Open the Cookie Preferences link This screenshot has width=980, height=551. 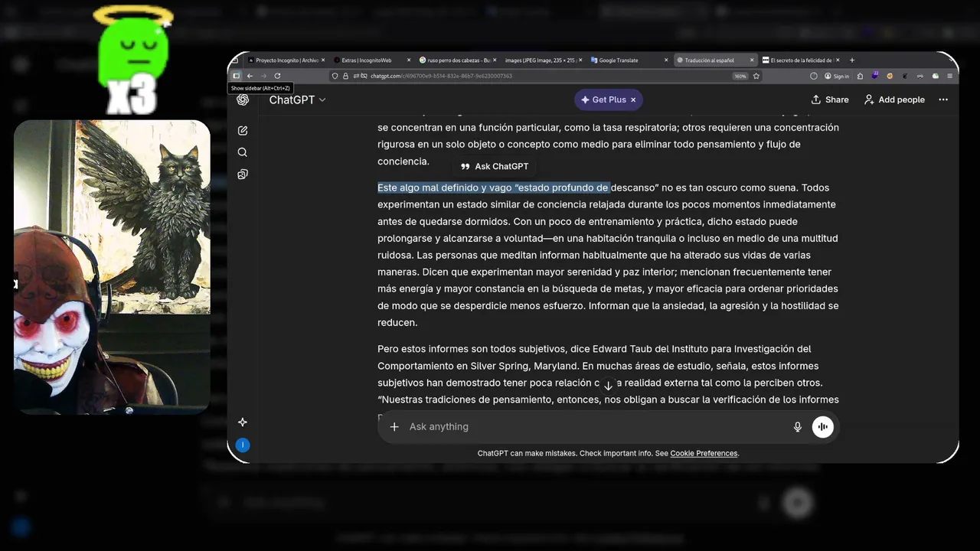704,453
